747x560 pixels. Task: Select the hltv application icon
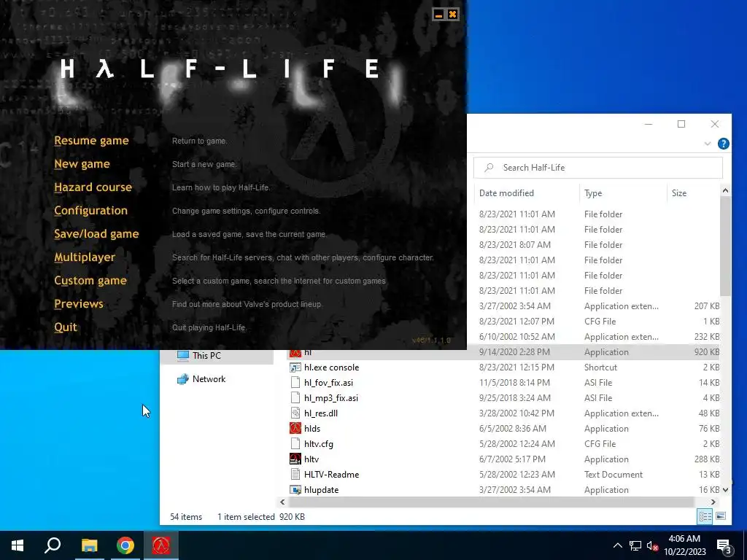295,459
